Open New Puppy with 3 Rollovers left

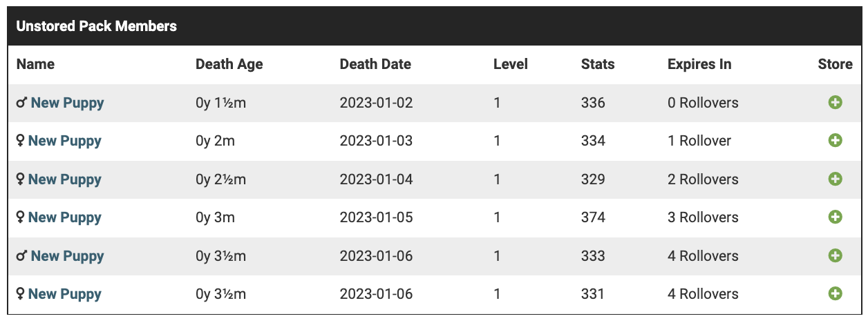coord(64,217)
